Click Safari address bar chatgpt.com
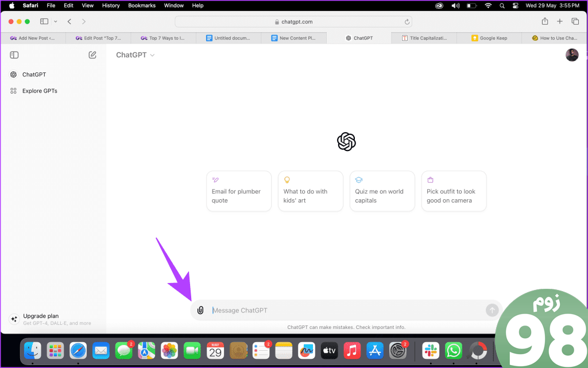 293,22
